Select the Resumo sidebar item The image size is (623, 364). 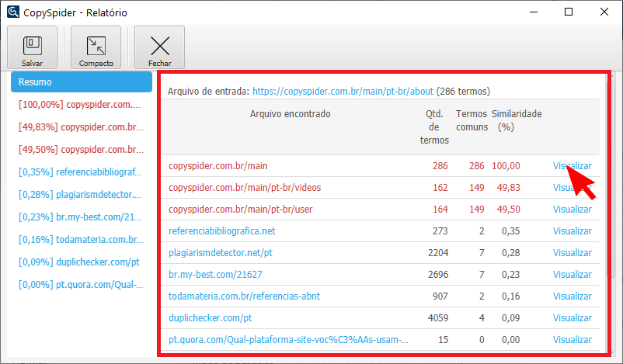[x=82, y=81]
